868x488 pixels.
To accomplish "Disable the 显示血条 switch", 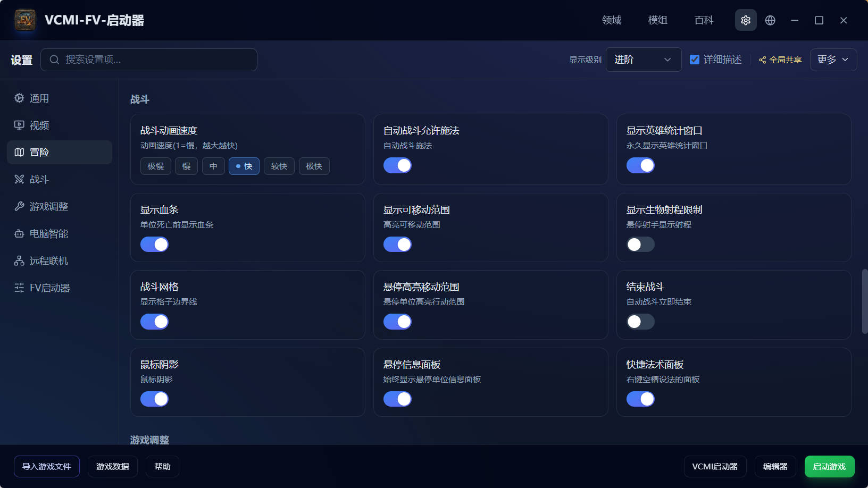I will [154, 245].
